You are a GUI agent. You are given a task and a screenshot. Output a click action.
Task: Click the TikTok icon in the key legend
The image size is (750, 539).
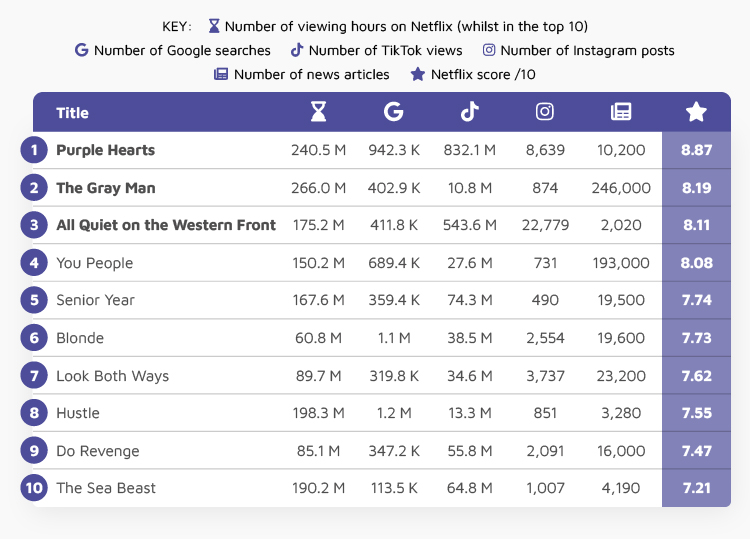[x=297, y=50]
